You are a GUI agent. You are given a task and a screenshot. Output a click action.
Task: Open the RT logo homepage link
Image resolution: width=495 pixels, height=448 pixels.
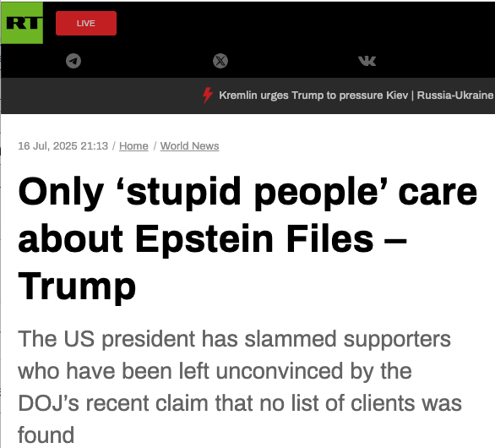coord(22,23)
